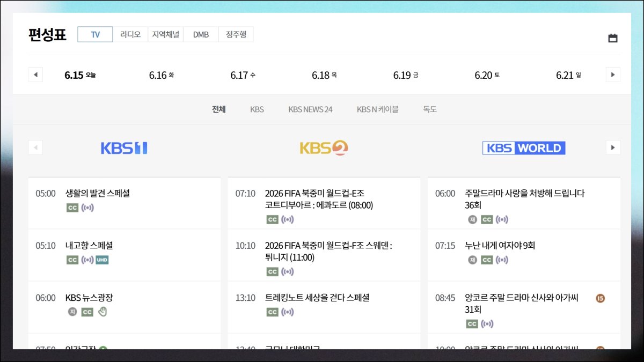Click the KBS2 channel logo
This screenshot has width=644, height=362.
324,147
